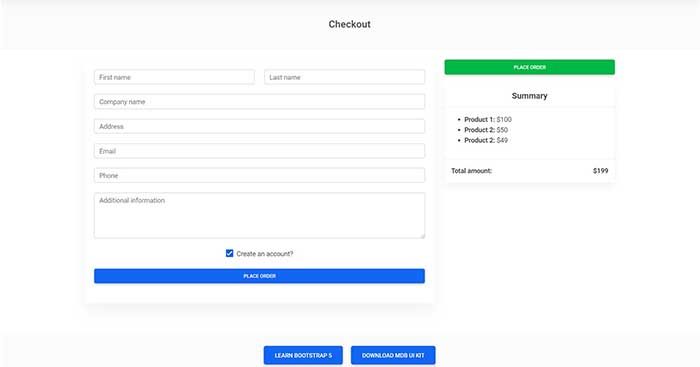Click into the Address field
Viewport: 700px width, 367px height.
[x=259, y=126]
